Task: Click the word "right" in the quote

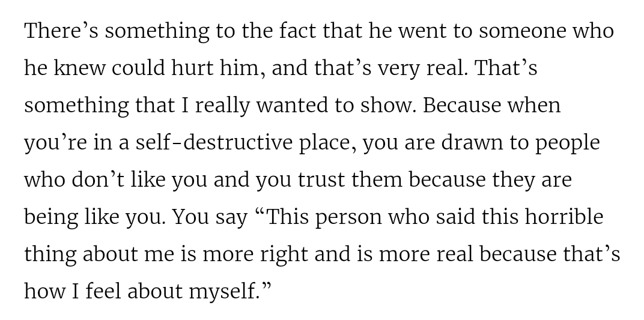Action: coord(284,255)
